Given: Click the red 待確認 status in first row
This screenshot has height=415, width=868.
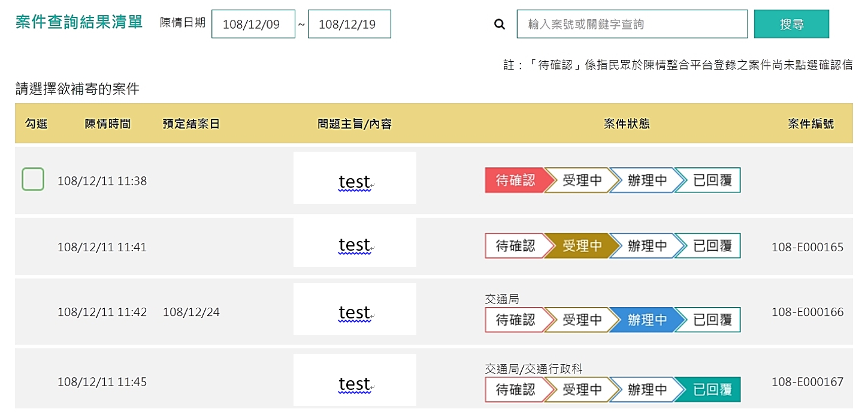Looking at the screenshot, I should [x=515, y=180].
